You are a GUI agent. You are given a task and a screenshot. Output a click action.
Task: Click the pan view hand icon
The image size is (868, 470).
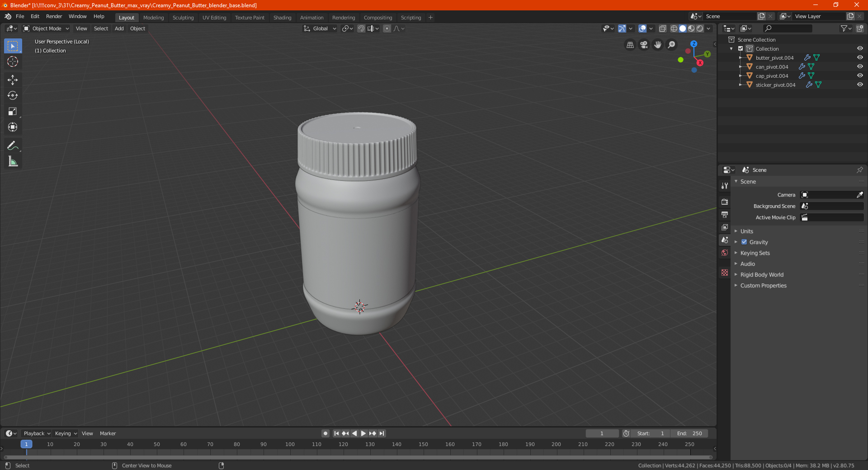(658, 45)
